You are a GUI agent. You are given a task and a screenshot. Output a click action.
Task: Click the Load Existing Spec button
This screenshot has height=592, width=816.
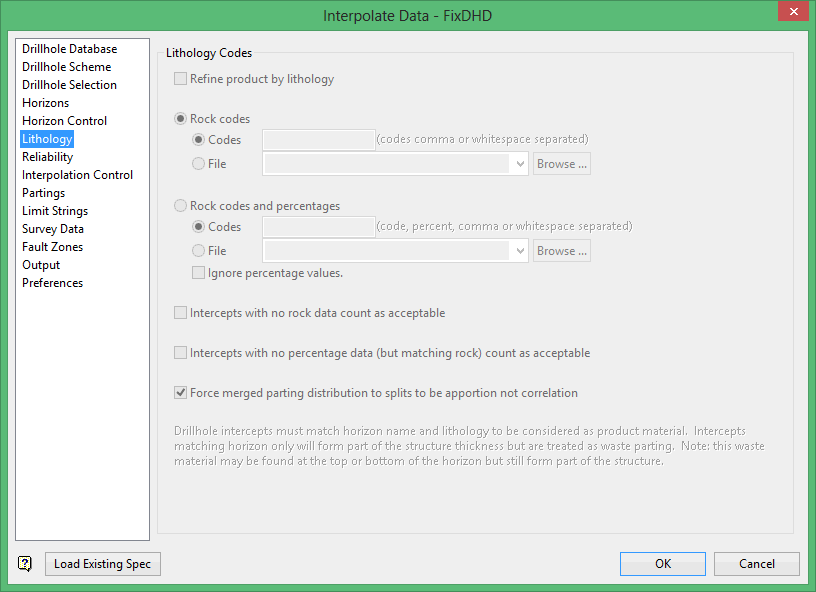(x=102, y=564)
